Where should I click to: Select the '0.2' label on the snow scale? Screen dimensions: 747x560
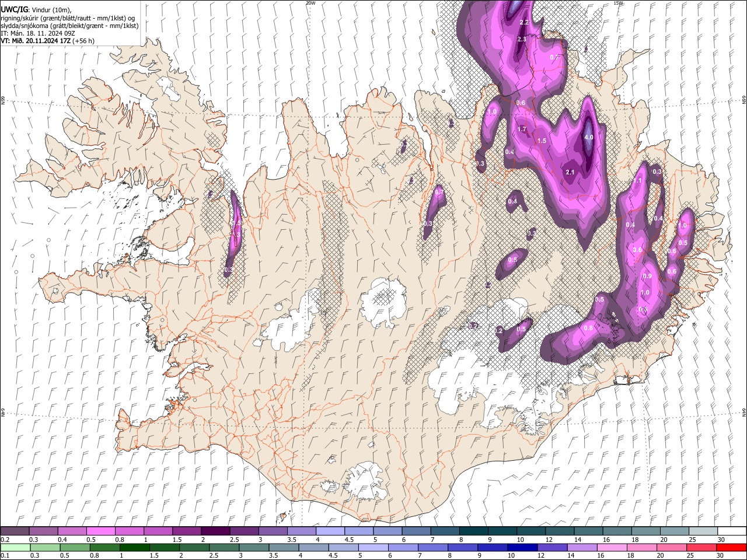5,540
